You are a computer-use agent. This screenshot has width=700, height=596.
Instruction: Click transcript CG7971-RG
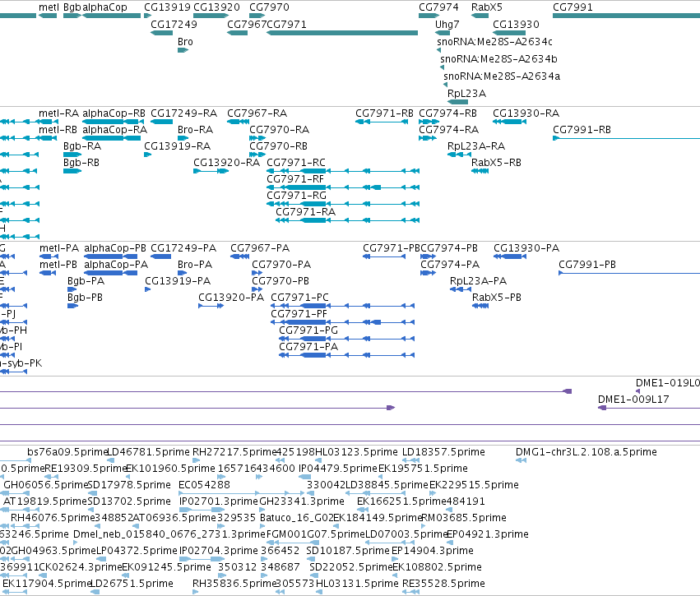(x=343, y=204)
